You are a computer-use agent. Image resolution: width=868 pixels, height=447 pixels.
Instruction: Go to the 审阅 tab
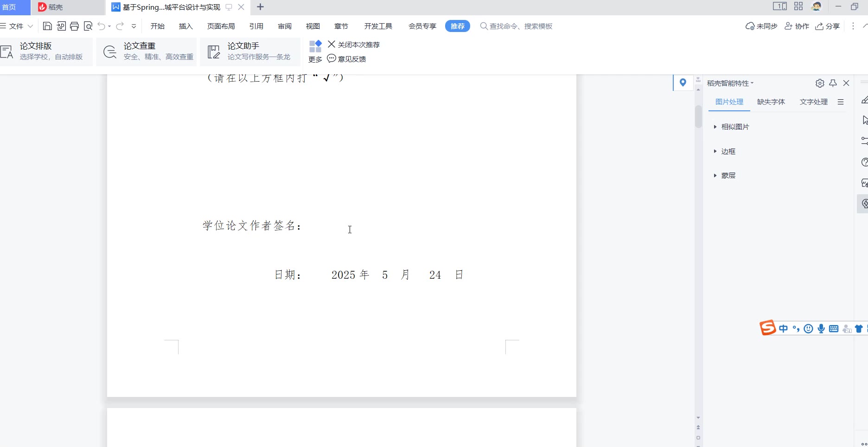coord(285,26)
